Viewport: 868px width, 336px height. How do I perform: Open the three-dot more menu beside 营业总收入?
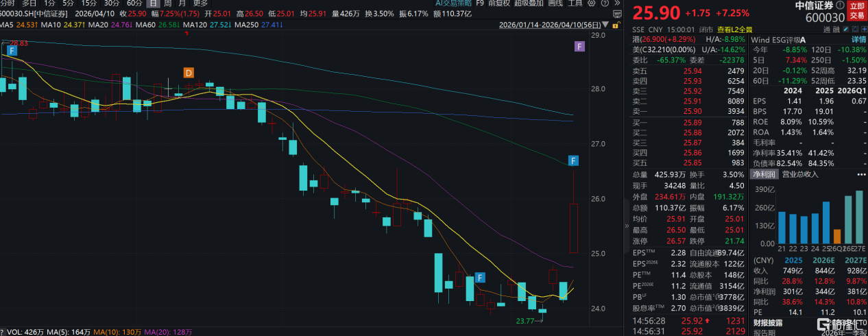tap(862, 174)
